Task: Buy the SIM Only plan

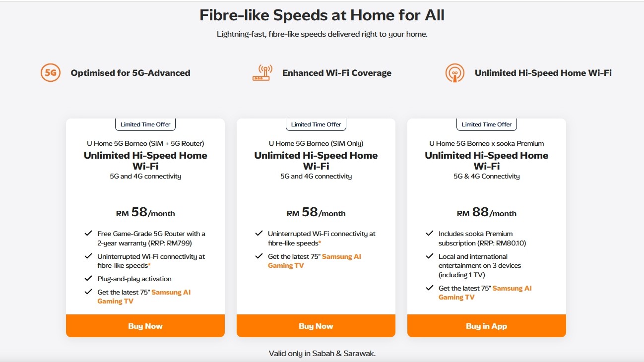Action: tap(316, 326)
